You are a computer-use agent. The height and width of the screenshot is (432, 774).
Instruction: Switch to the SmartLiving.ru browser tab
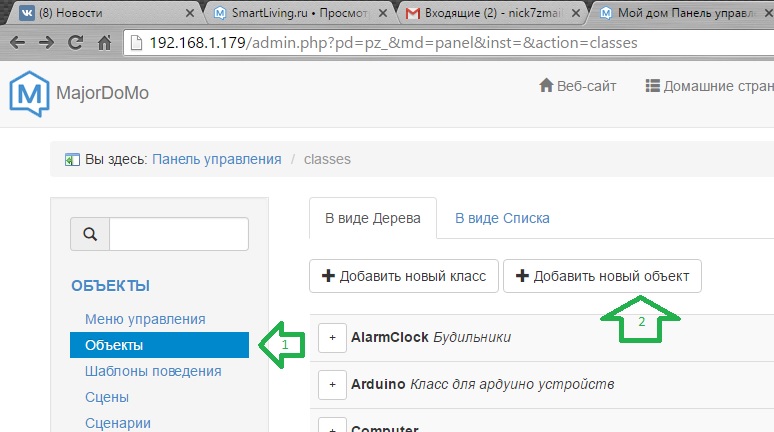click(299, 13)
